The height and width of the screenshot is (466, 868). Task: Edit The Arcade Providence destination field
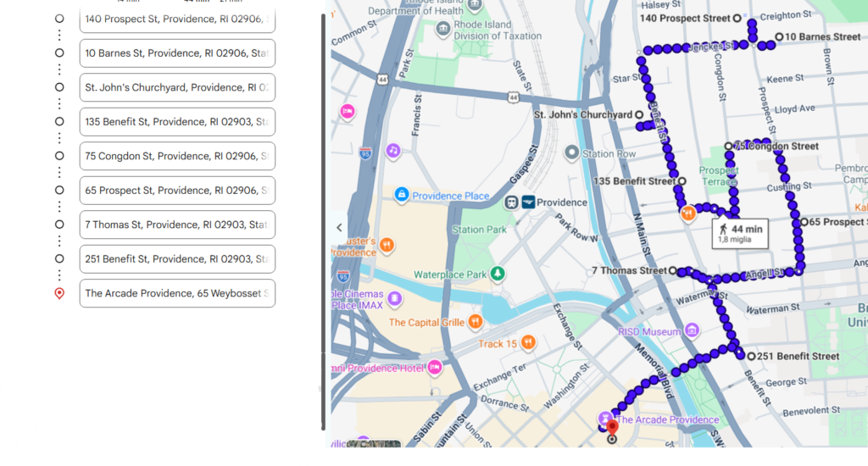pos(177,293)
